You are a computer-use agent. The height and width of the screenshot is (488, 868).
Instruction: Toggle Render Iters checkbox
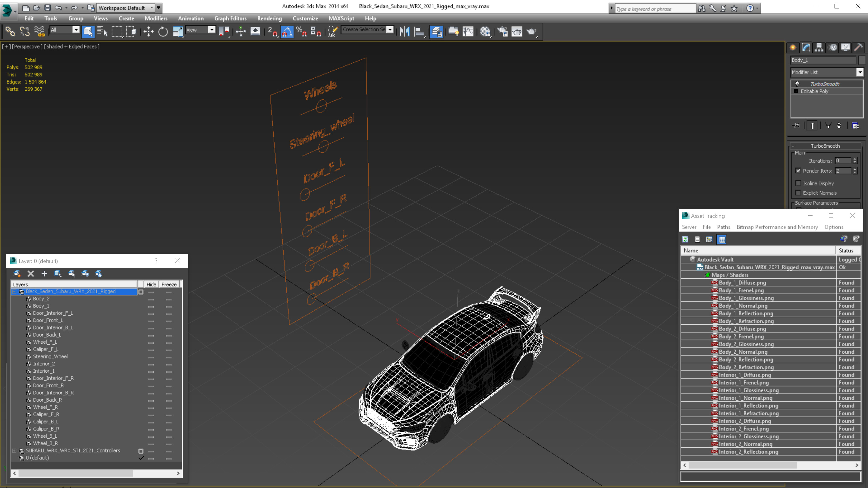coord(798,171)
